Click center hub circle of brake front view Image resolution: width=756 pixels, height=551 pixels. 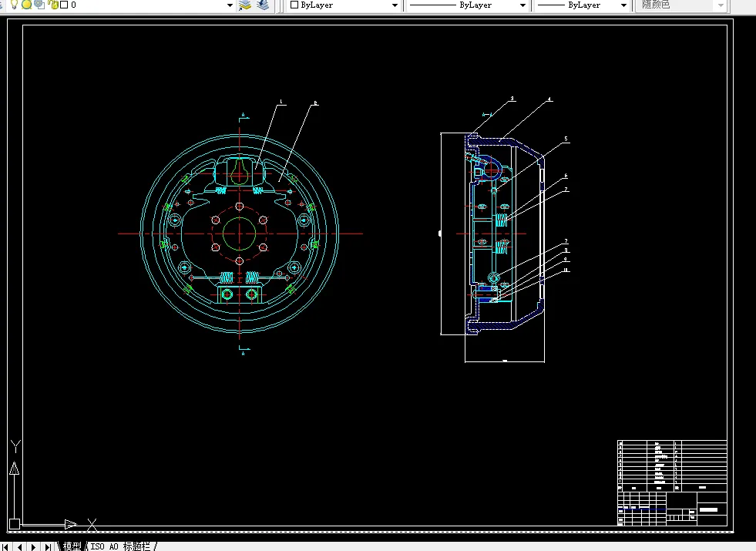coord(239,234)
